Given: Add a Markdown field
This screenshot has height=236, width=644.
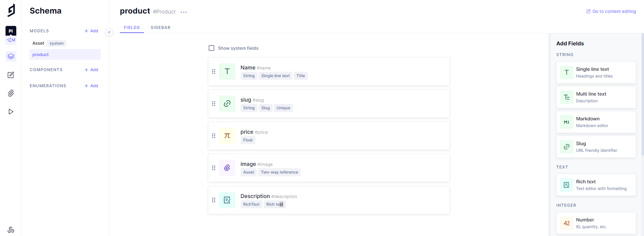Looking at the screenshot, I should (596, 122).
